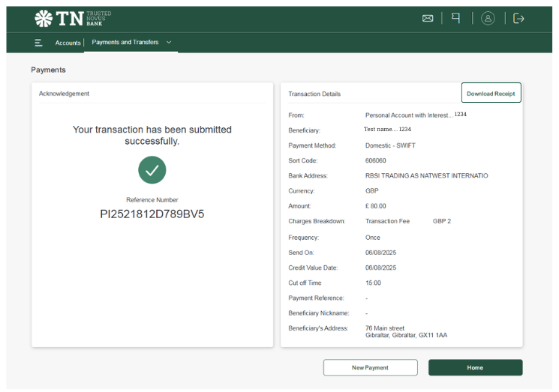Click the Acknowledgement panel heading

(64, 94)
